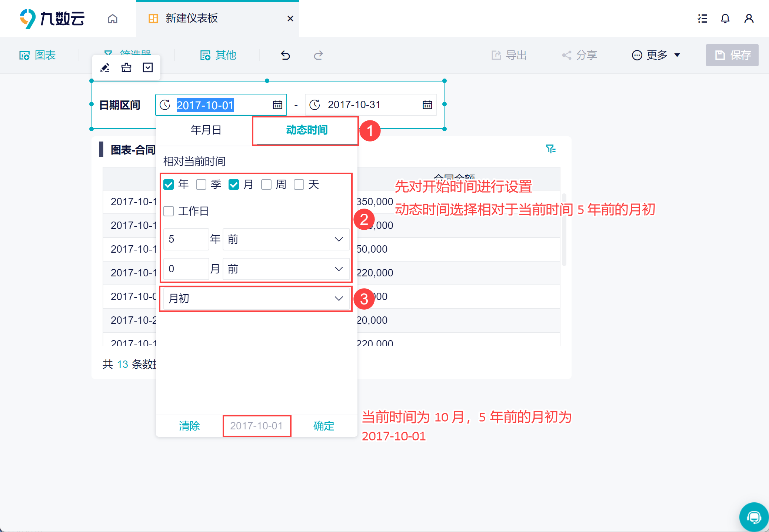Click the task list icon in header
The height and width of the screenshot is (532, 769).
tap(702, 19)
